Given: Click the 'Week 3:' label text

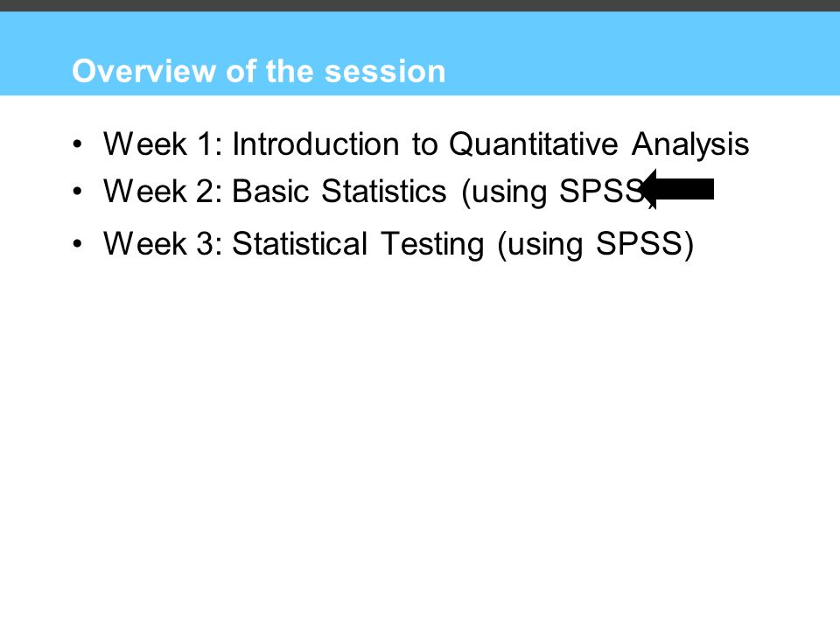Looking at the screenshot, I should click(163, 244).
